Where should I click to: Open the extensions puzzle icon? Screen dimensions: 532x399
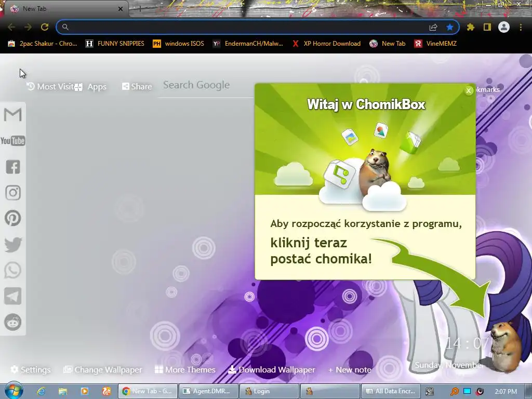(x=470, y=27)
